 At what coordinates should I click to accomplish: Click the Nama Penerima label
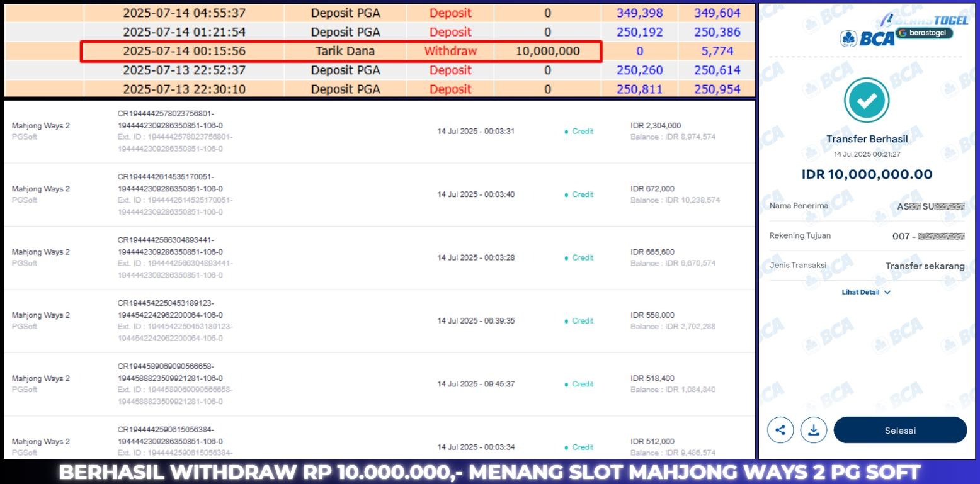tap(799, 206)
